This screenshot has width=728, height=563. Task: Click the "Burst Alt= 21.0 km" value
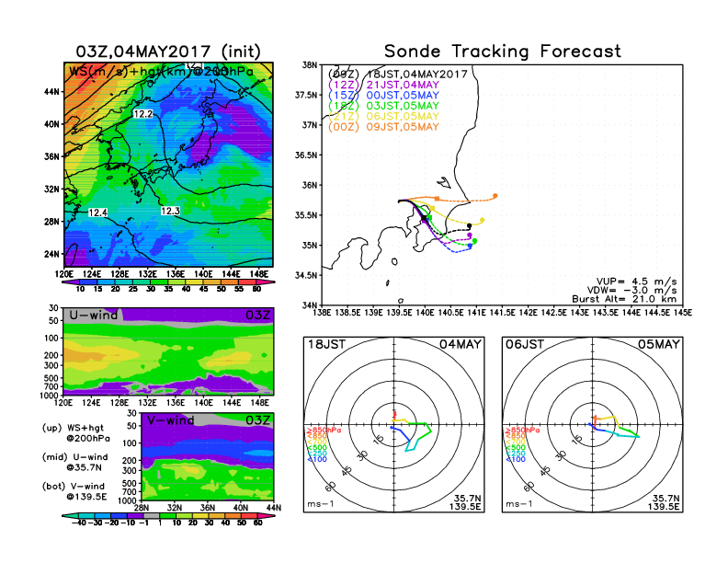[624, 299]
